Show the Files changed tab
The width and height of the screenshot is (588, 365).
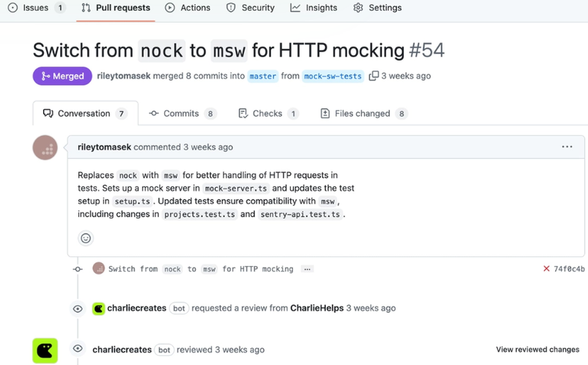(x=363, y=114)
